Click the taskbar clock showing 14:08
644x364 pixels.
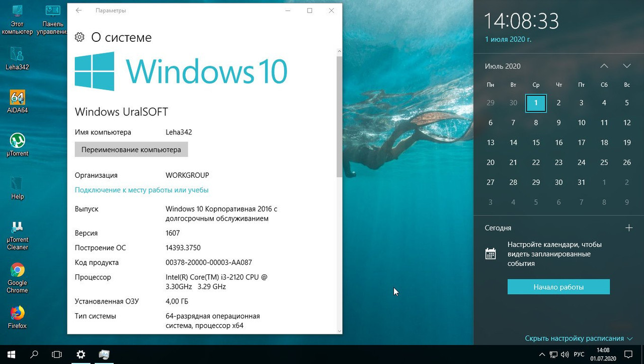[603, 354]
